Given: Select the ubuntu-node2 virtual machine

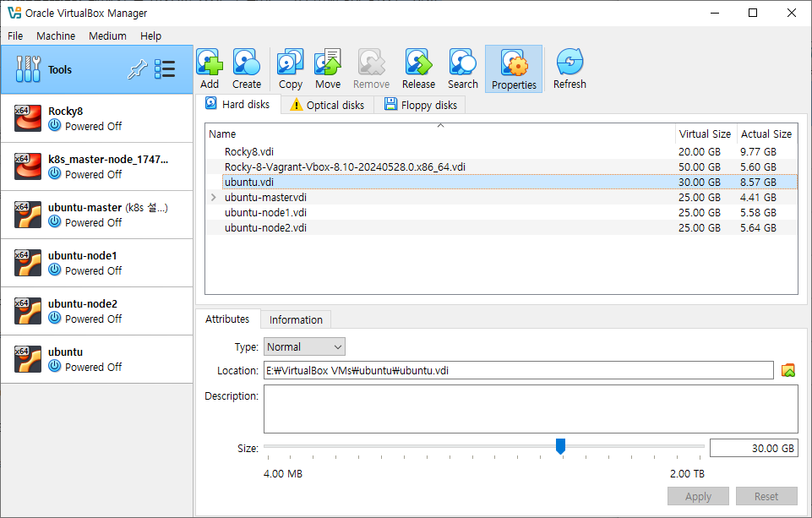Looking at the screenshot, I should tap(97, 311).
